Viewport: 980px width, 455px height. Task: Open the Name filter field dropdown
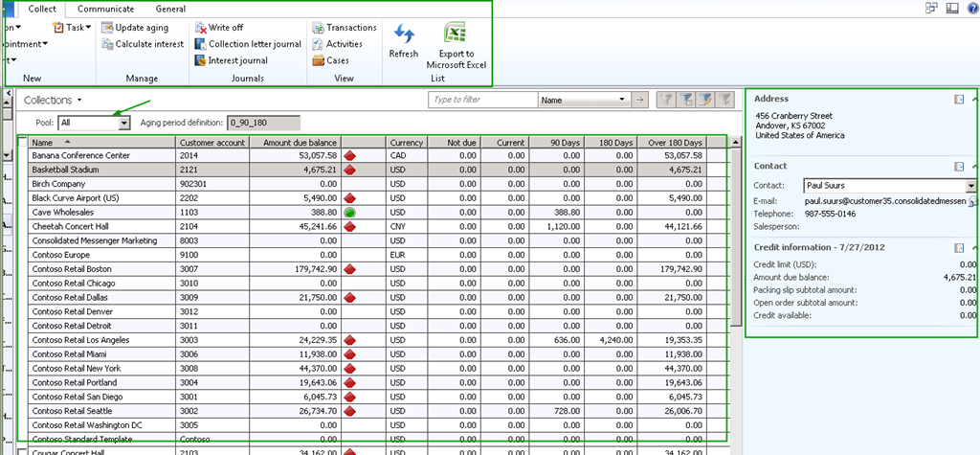click(x=622, y=100)
